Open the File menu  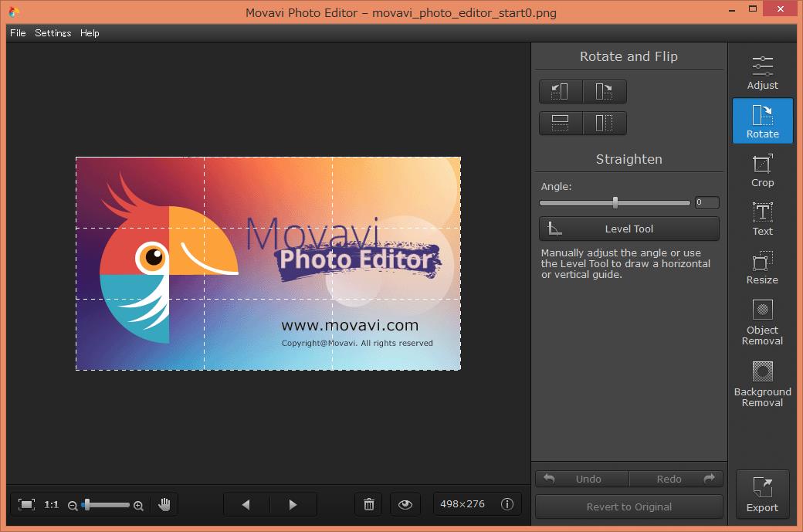pyautogui.click(x=18, y=33)
